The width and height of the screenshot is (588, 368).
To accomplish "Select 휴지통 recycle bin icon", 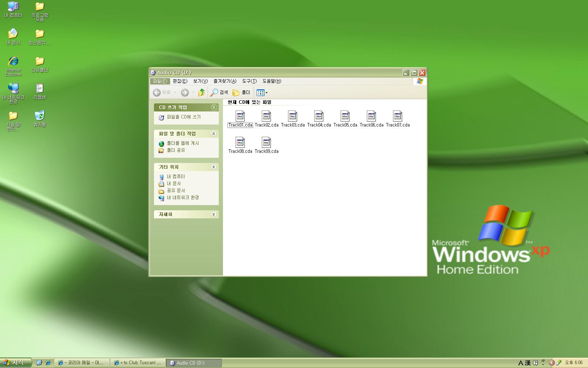I will click(x=40, y=119).
